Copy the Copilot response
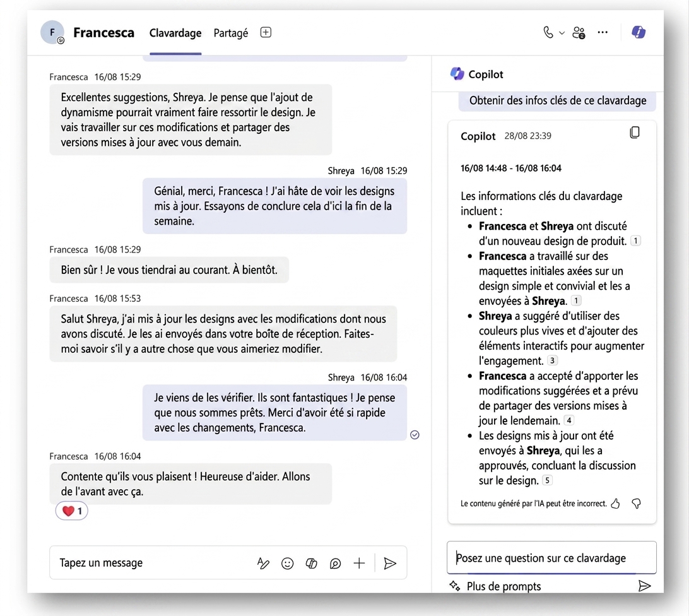Image resolution: width=689 pixels, height=616 pixels. 635,133
